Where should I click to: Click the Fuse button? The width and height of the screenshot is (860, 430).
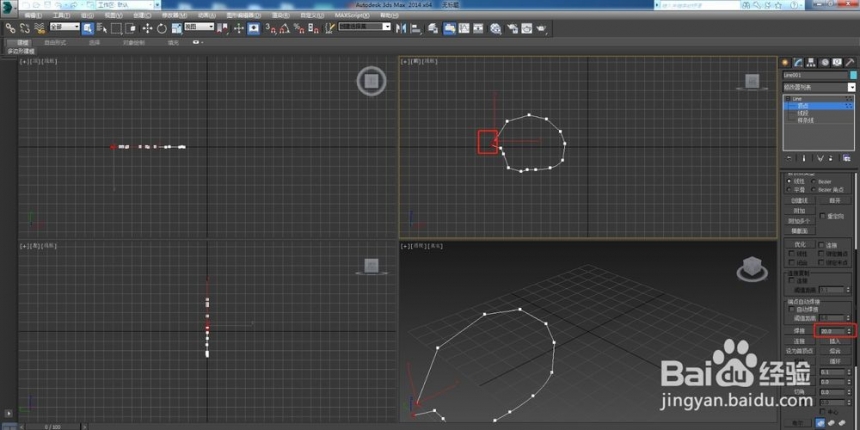click(836, 351)
